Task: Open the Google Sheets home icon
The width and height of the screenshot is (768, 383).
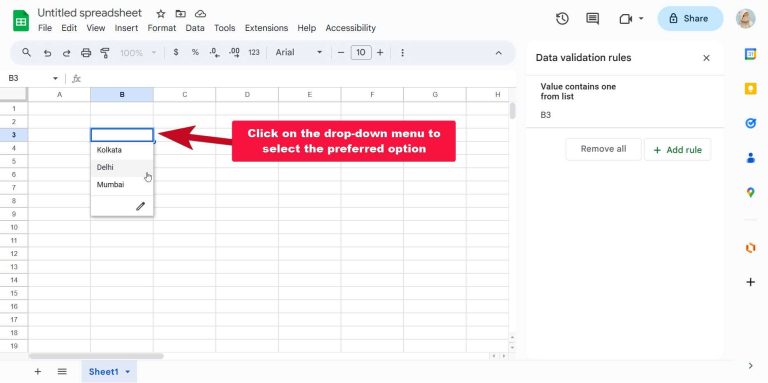Action: point(21,20)
